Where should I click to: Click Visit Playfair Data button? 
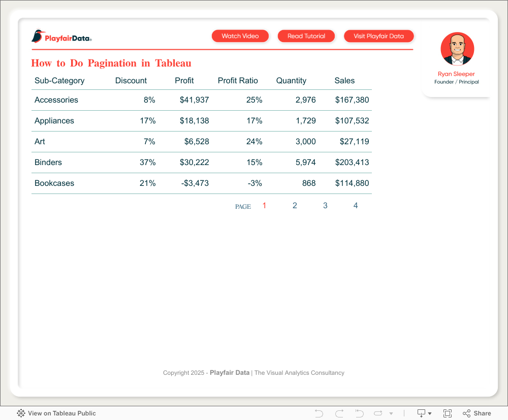[x=378, y=36]
